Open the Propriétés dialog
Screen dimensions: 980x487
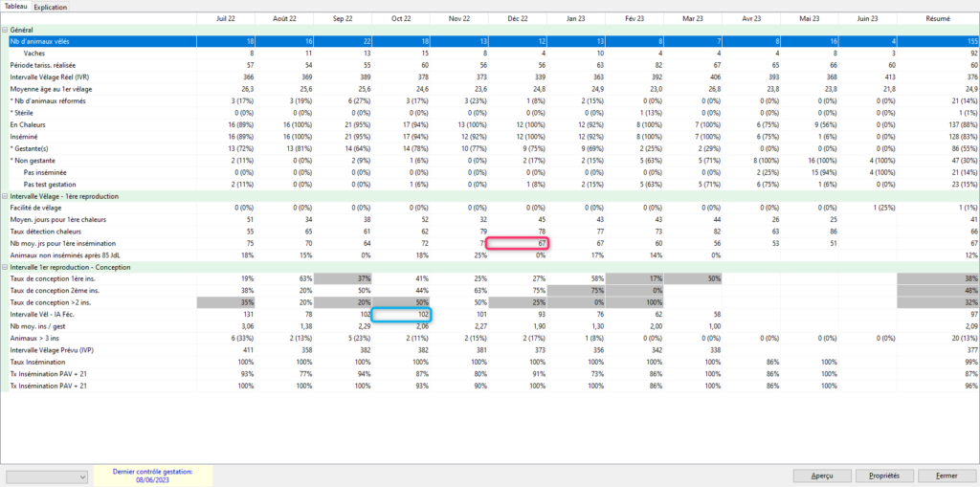point(885,476)
